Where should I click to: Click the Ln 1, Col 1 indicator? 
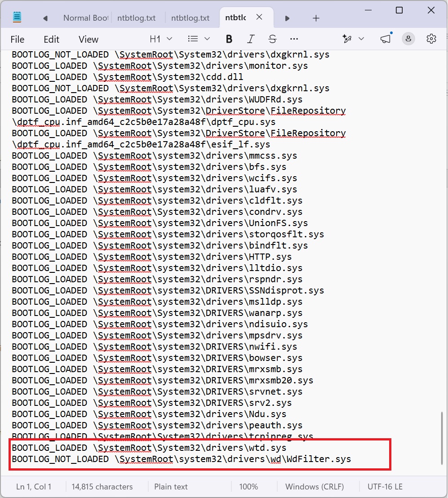click(34, 487)
